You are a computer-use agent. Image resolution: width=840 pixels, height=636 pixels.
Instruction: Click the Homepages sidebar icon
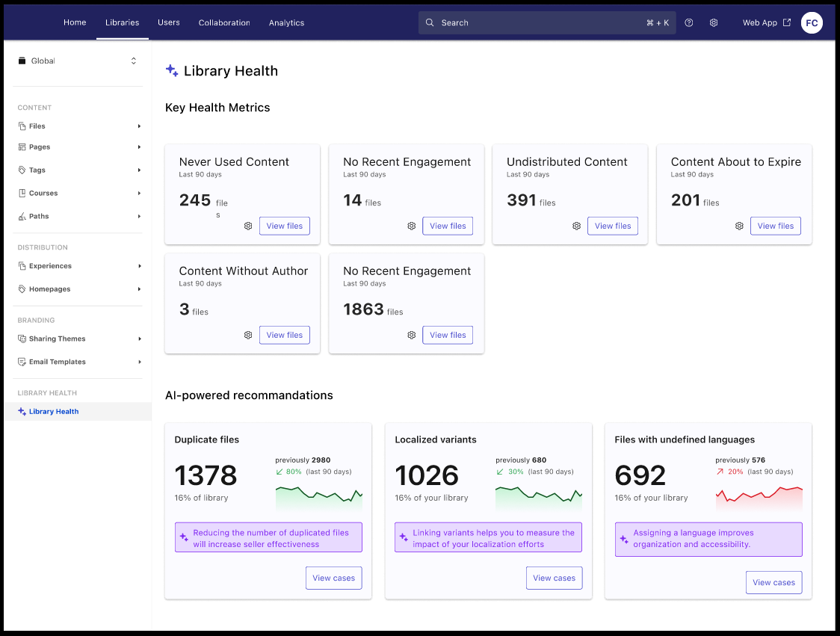(22, 288)
